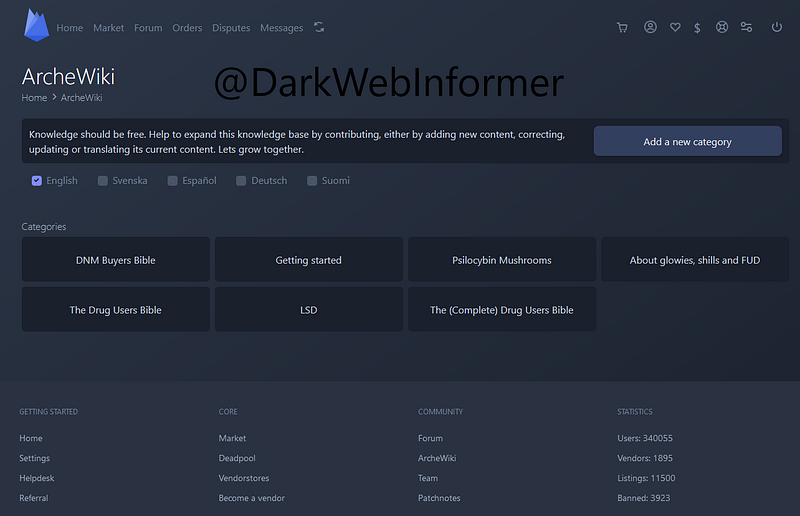The height and width of the screenshot is (516, 800).
Task: Click the lifebuoy support icon
Action: point(721,28)
